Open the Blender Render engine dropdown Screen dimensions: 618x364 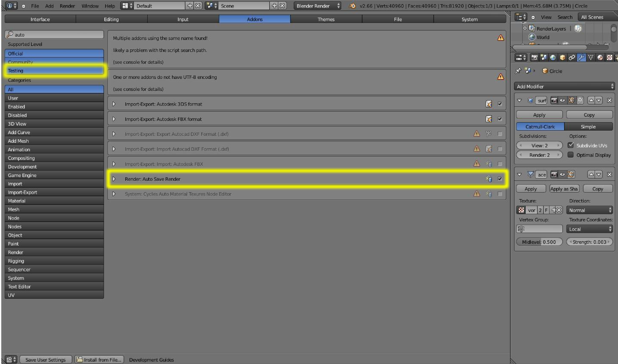(x=318, y=6)
